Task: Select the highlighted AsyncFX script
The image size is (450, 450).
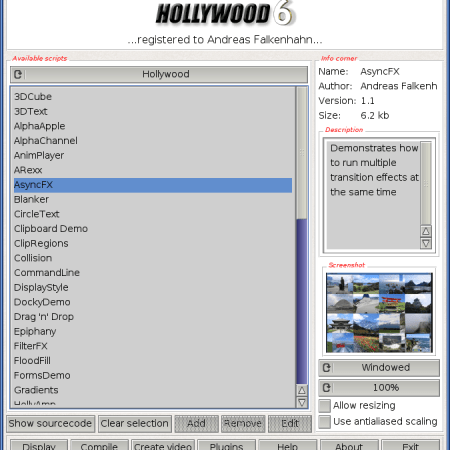Action: (x=153, y=185)
